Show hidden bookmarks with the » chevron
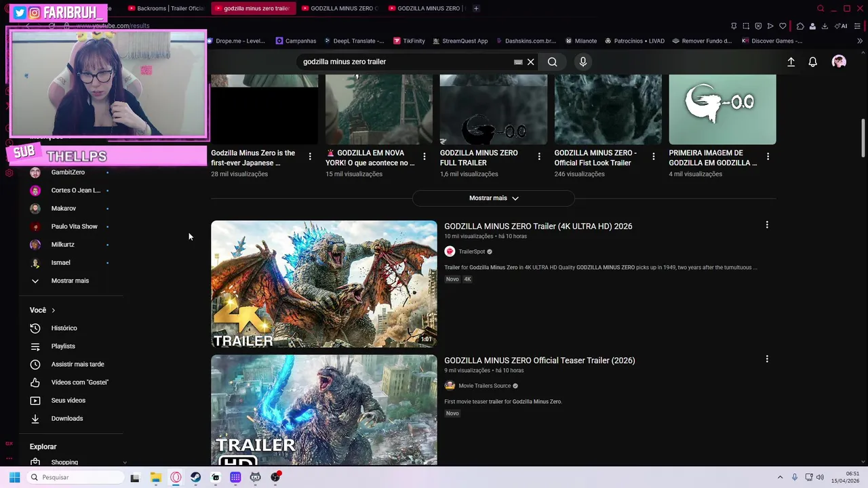 860,41
